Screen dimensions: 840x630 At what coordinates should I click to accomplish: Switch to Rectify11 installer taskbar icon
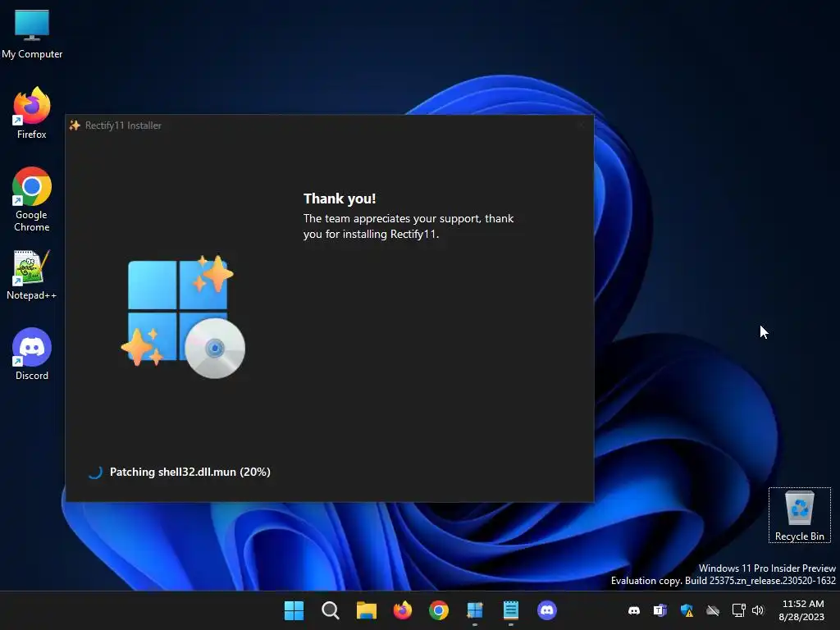(475, 610)
